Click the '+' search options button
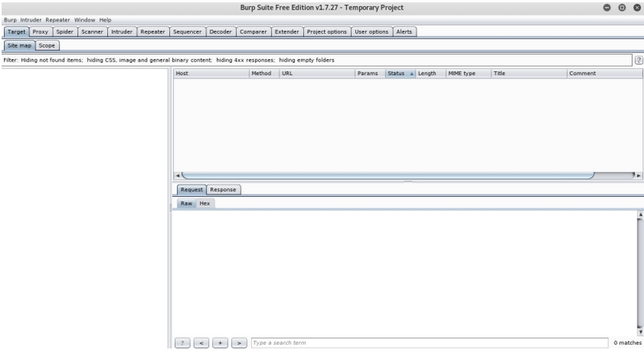 click(x=220, y=343)
